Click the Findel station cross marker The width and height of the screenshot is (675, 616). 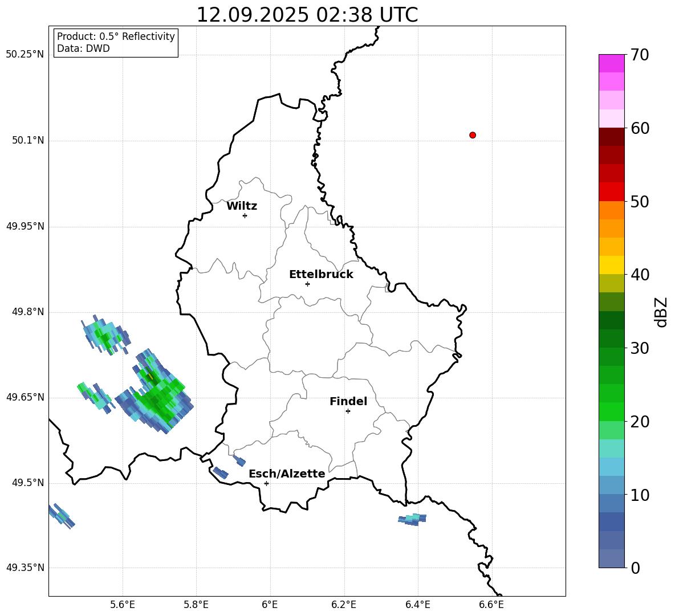tap(348, 411)
